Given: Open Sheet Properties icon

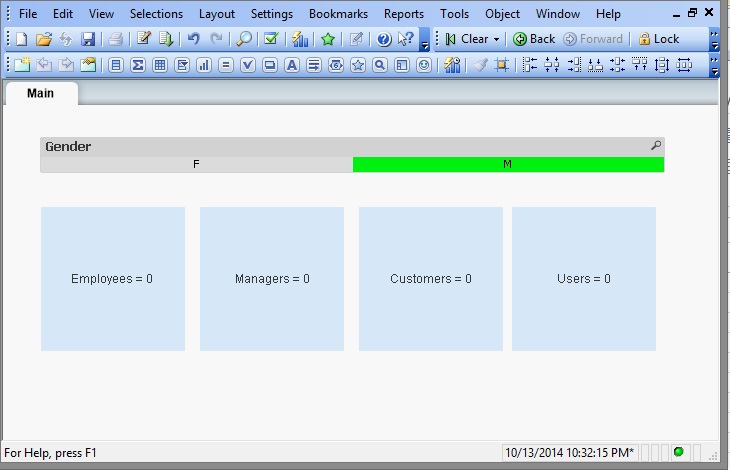Looking at the screenshot, I should click(88, 65).
